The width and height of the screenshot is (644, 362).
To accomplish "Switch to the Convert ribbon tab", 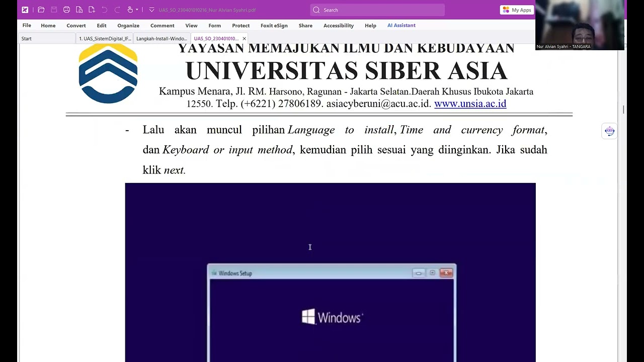I will (x=76, y=25).
